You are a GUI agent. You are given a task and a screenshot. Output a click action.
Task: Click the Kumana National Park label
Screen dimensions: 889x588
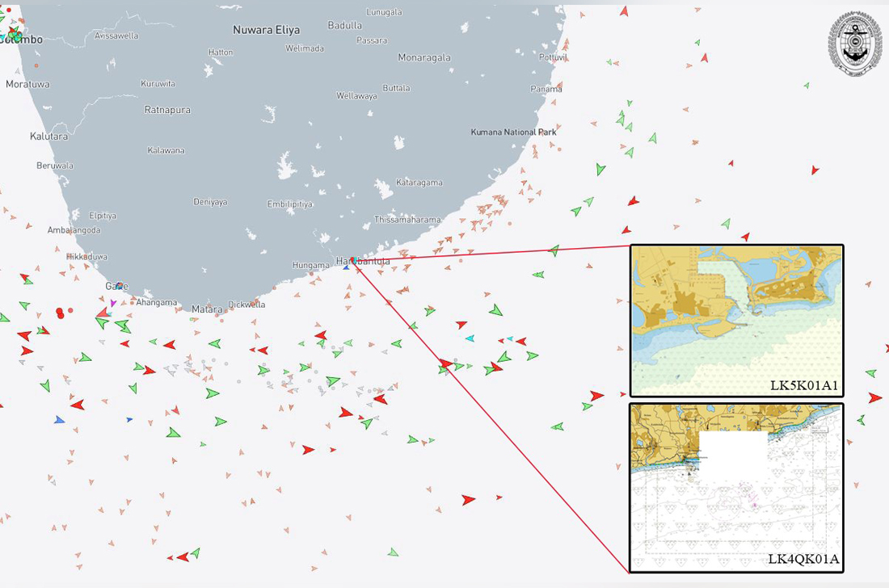[x=514, y=132]
